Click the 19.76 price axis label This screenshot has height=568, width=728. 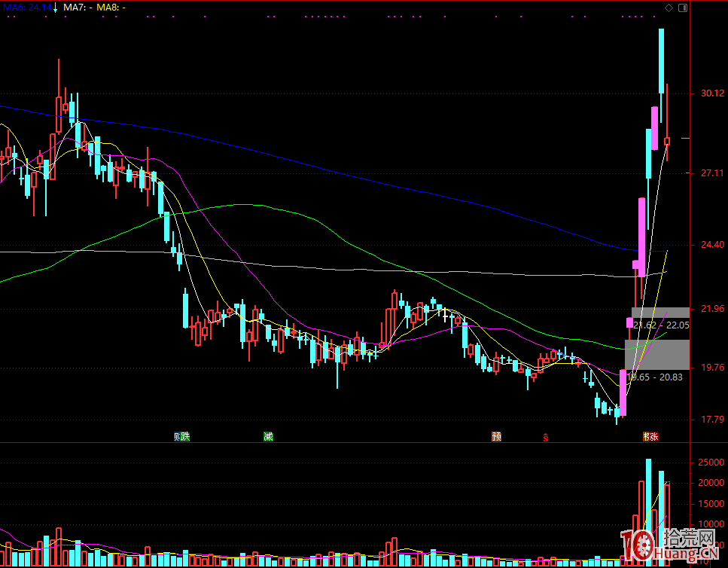coord(712,368)
